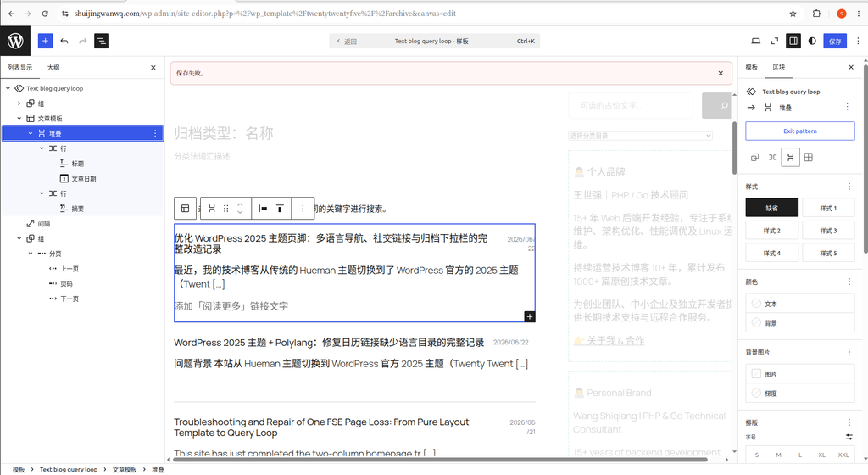Open the vertical alignment control

point(280,209)
